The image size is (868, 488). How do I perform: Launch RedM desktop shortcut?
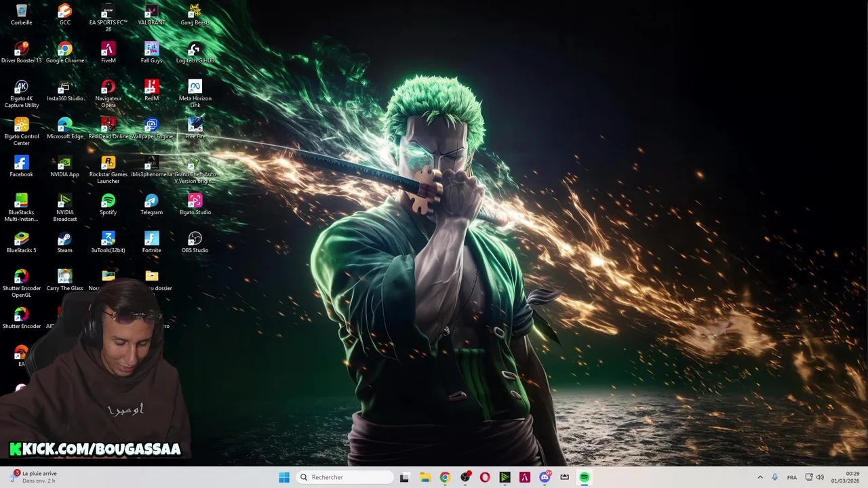coord(152,91)
